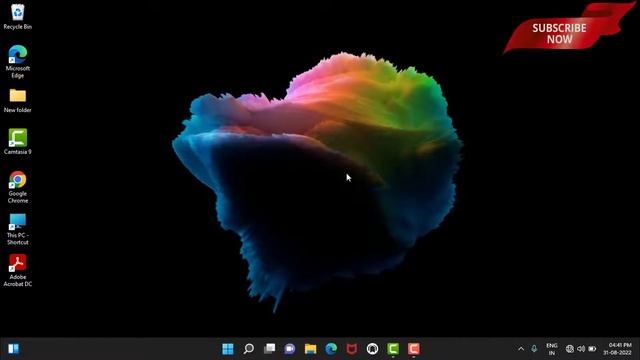Viewport: 640px width, 360px height.
Task: Open the Windows Start menu
Action: 228,349
